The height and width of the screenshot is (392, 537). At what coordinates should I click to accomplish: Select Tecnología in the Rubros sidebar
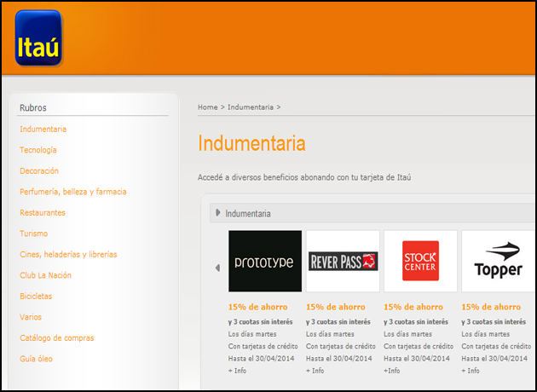(38, 150)
